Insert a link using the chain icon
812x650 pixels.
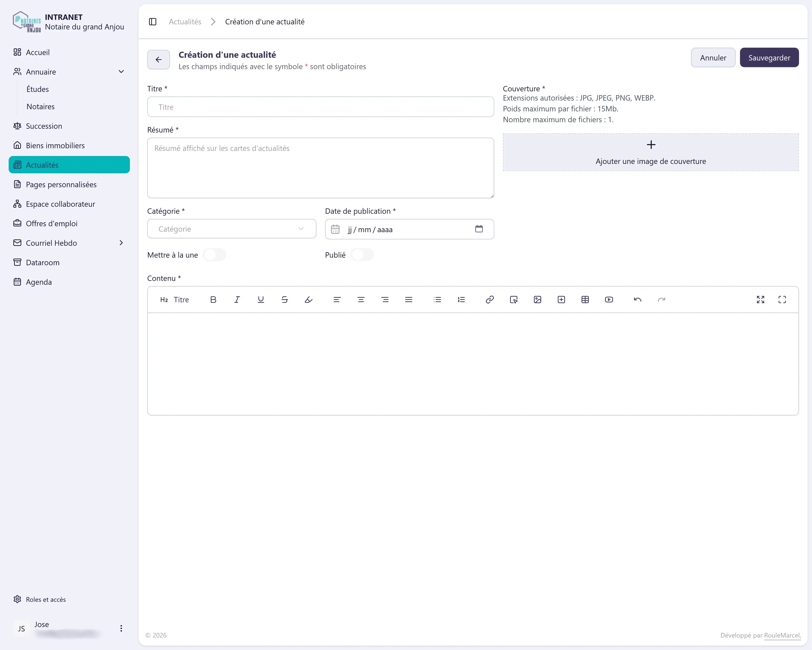(490, 300)
